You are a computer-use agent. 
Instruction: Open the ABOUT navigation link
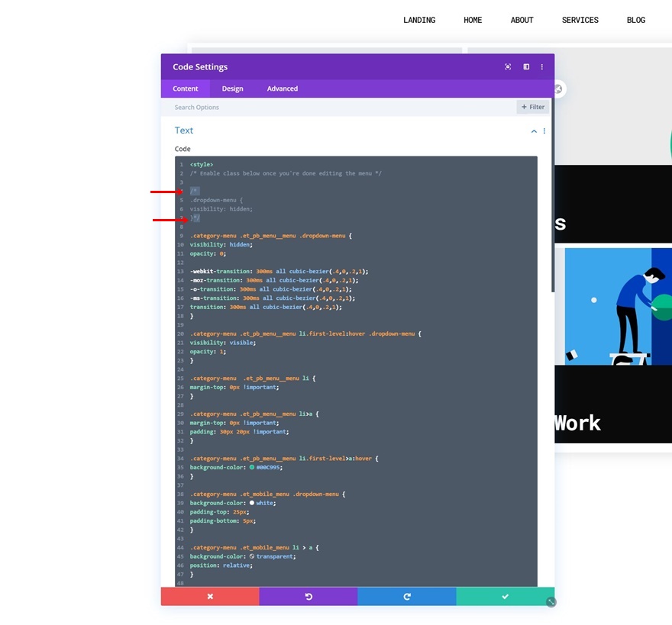[522, 20]
